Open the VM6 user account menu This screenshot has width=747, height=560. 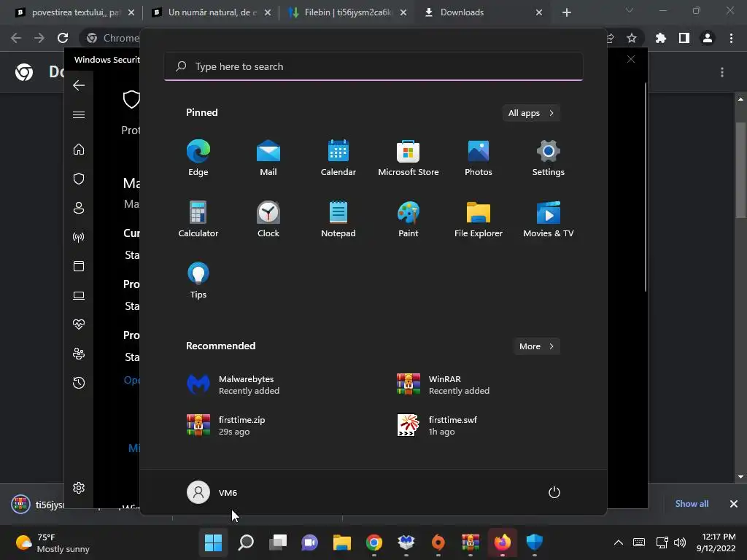click(212, 492)
